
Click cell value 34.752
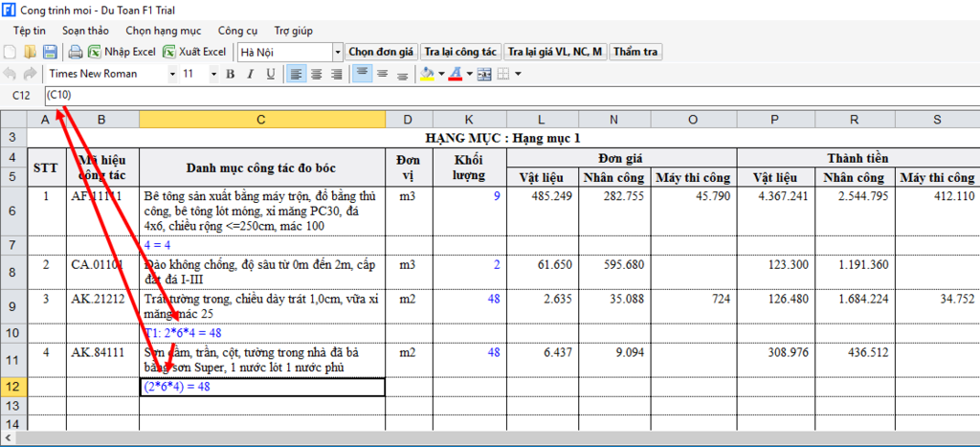(x=937, y=306)
